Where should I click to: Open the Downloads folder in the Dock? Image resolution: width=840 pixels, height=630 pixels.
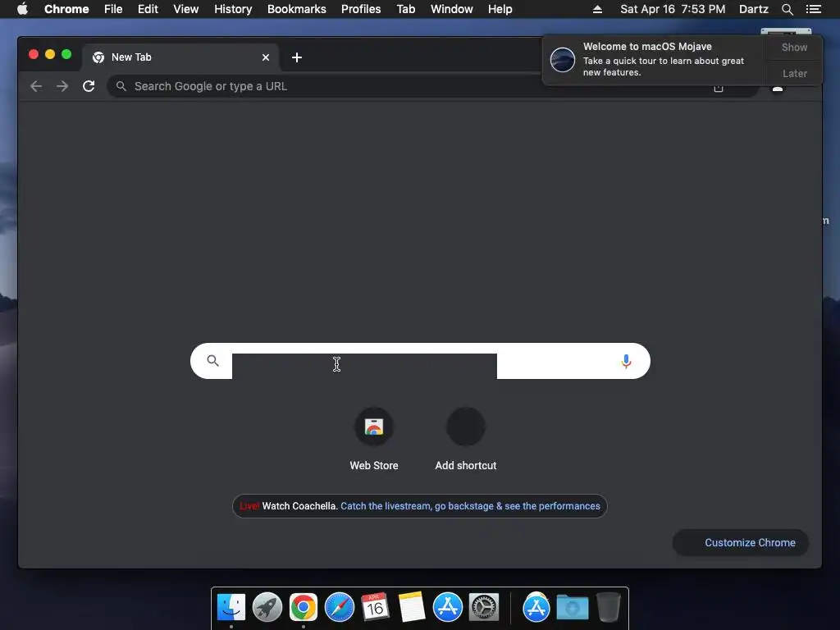pos(572,608)
